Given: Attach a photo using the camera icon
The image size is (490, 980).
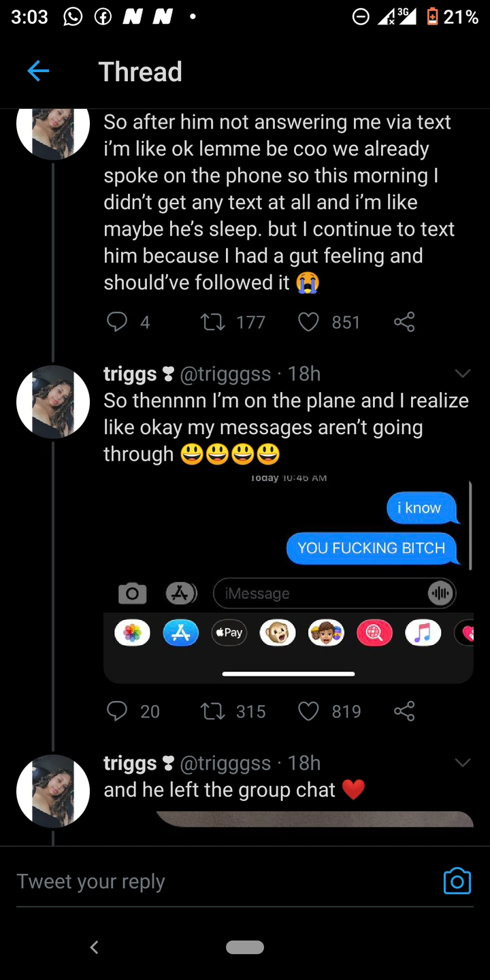Looking at the screenshot, I should coord(457,881).
